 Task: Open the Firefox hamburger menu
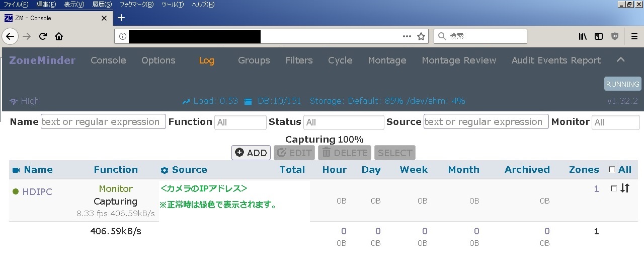coord(634,36)
